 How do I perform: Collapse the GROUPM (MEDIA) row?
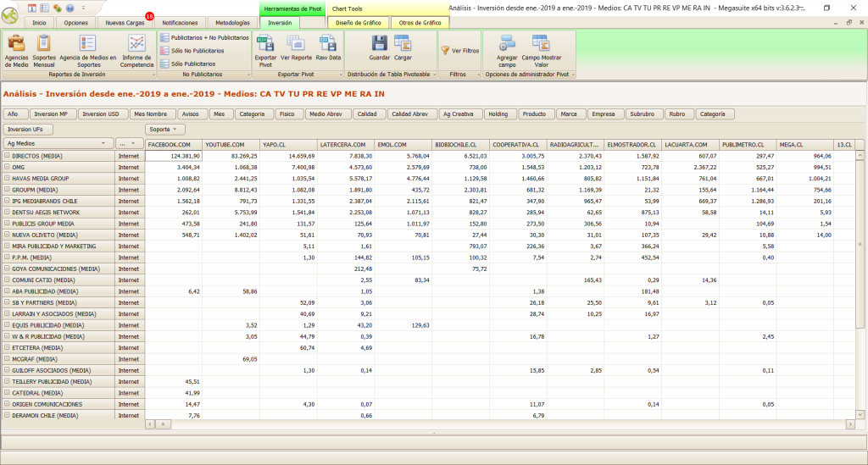(7, 190)
